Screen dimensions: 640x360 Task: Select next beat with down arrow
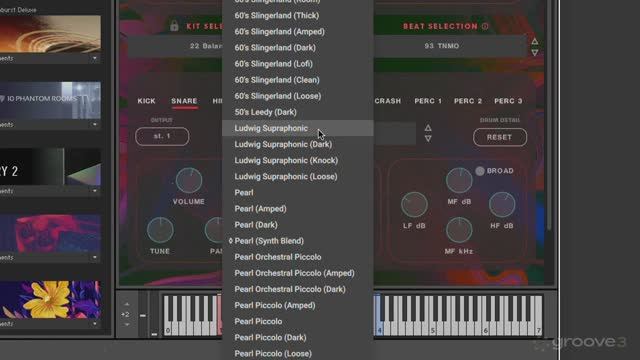pyautogui.click(x=535, y=53)
